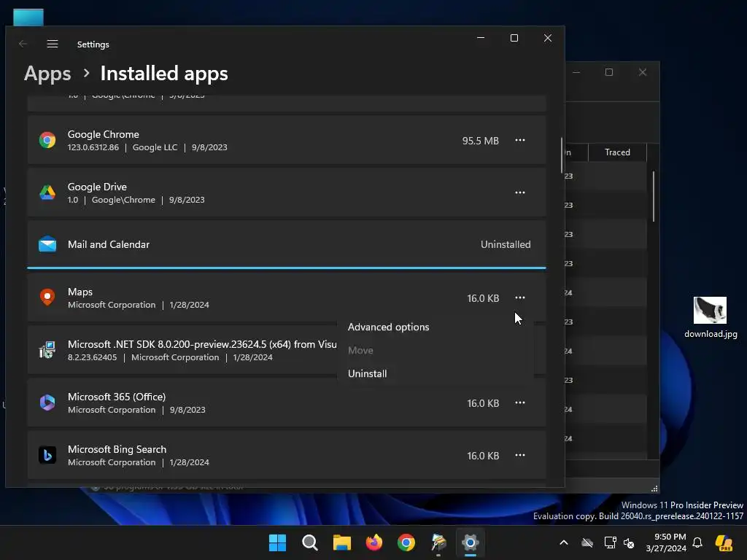747x560 pixels.
Task: Choose Uninstall from the Maps menu
Action: tap(368, 374)
